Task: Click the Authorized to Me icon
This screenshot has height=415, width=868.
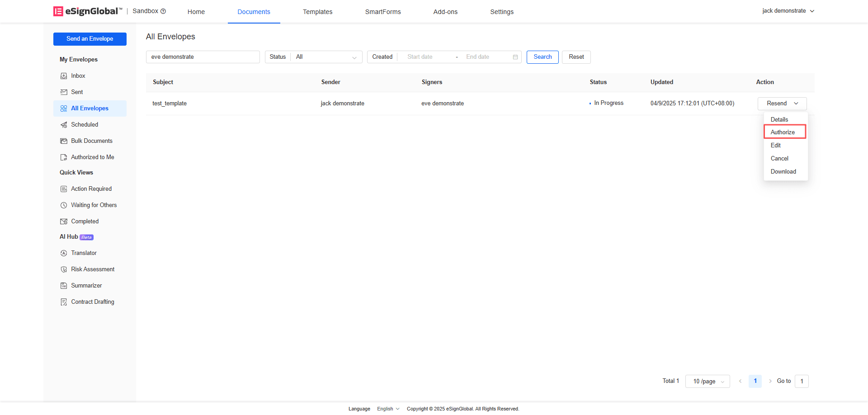Action: coord(64,157)
